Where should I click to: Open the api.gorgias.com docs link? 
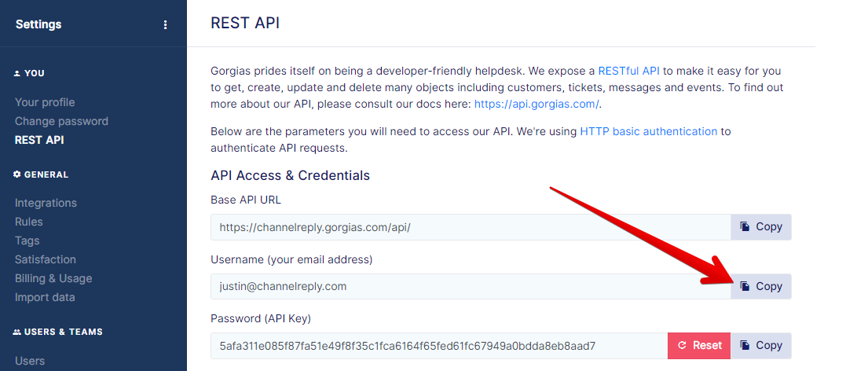[537, 104]
